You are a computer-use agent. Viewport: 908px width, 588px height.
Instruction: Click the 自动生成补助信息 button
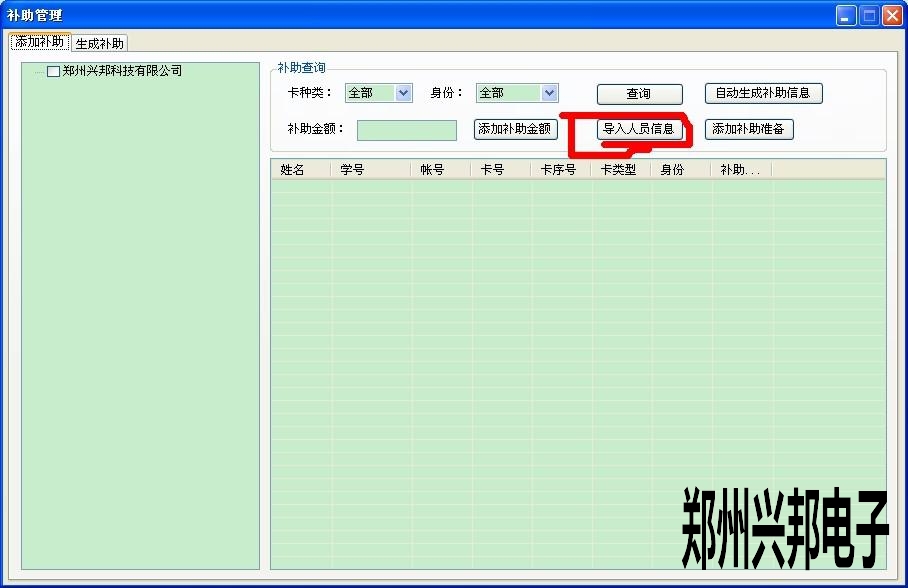point(763,93)
